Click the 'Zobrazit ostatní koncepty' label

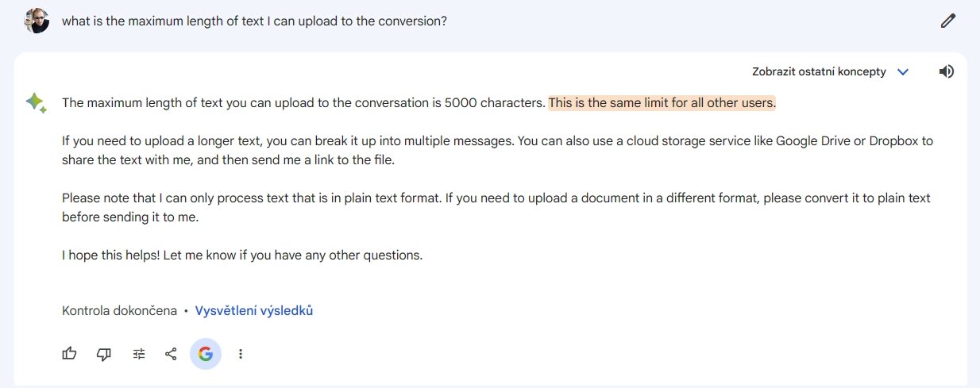[819, 71]
